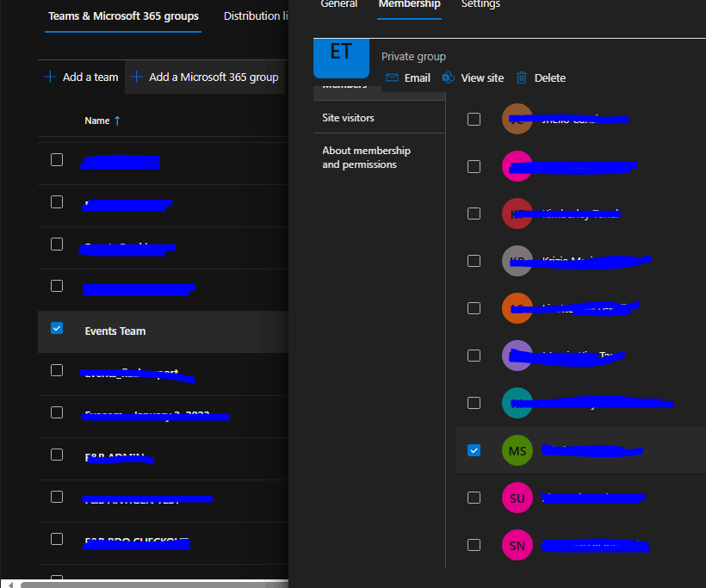Check the first group row checkbox
Viewport: 706px width, 588px height.
[57, 160]
